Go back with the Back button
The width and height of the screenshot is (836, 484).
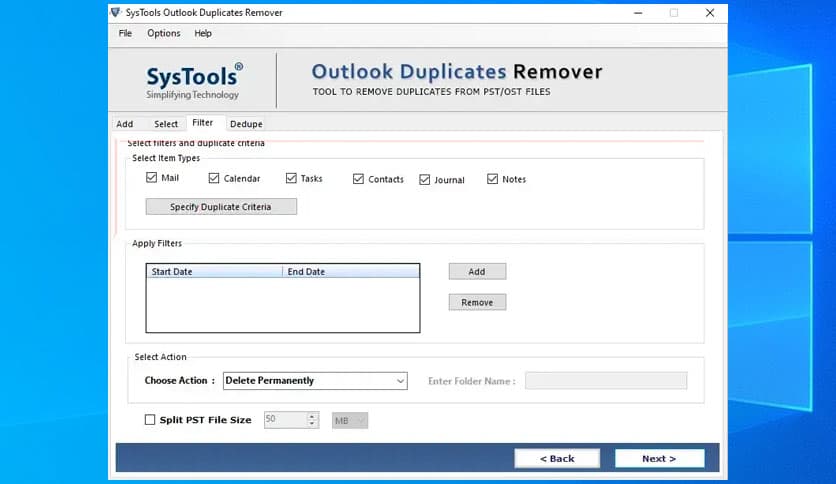pos(557,458)
